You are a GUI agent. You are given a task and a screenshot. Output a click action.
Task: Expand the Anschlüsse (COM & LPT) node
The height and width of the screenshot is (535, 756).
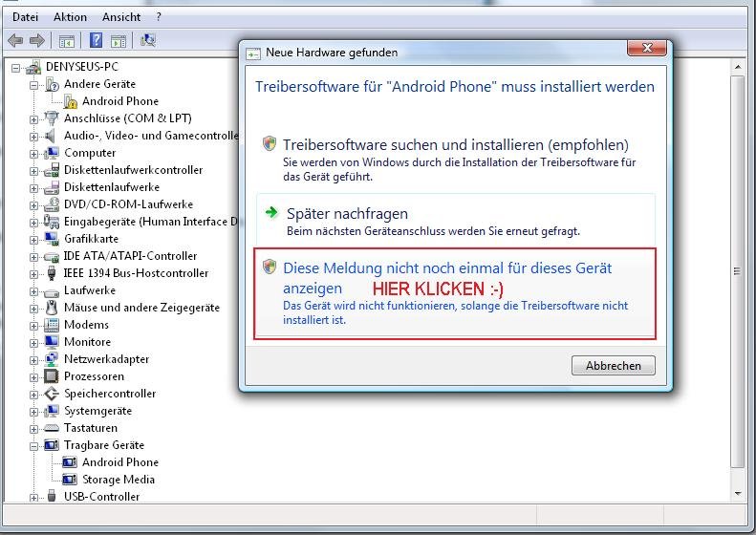point(33,119)
